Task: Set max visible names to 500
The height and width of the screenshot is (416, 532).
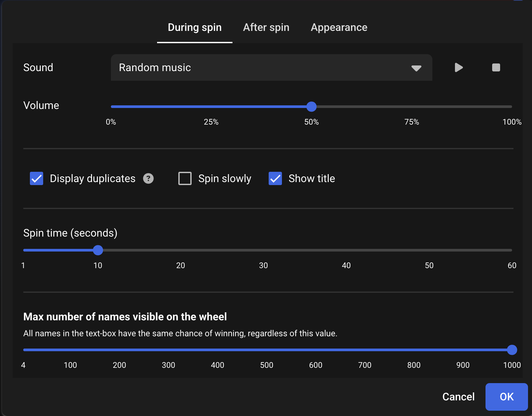Action: tap(267, 350)
